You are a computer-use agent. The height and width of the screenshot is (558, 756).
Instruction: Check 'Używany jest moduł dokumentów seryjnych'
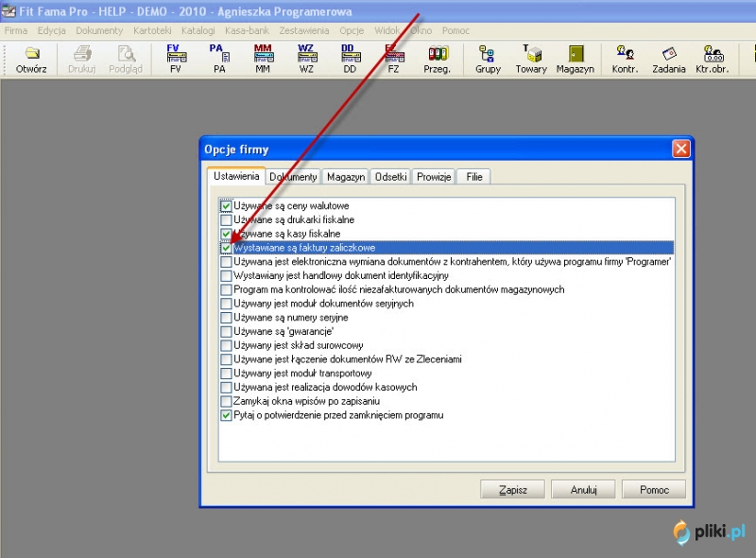pyautogui.click(x=226, y=304)
